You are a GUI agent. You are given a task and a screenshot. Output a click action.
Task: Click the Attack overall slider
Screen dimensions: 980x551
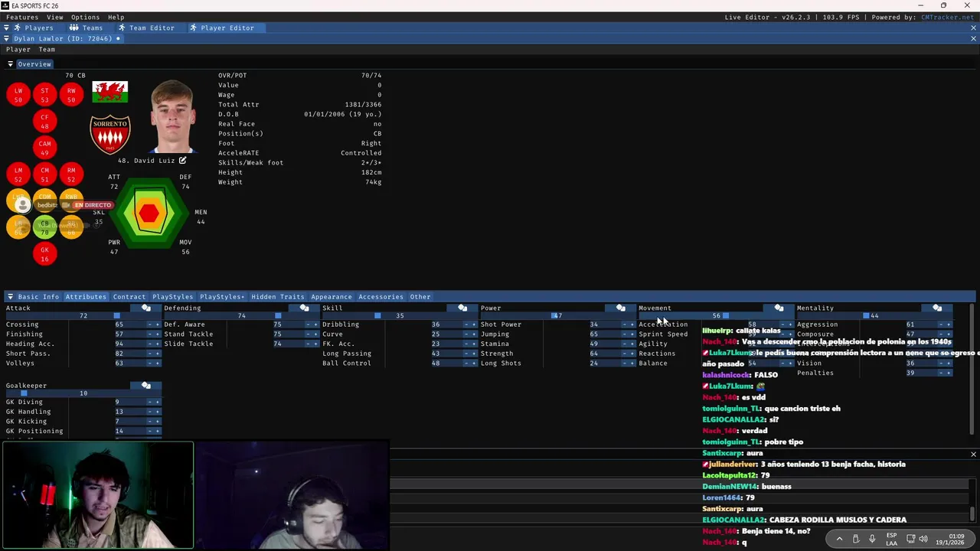(x=83, y=316)
